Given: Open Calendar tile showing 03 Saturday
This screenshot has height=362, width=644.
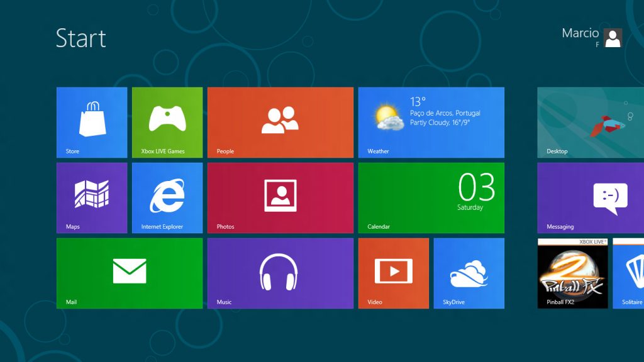Looking at the screenshot, I should (x=431, y=198).
